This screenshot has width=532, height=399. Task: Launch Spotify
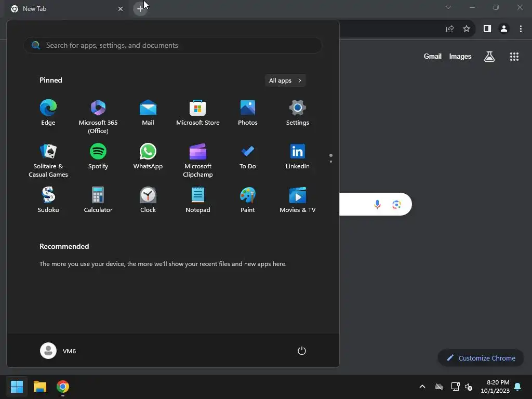[x=98, y=156]
